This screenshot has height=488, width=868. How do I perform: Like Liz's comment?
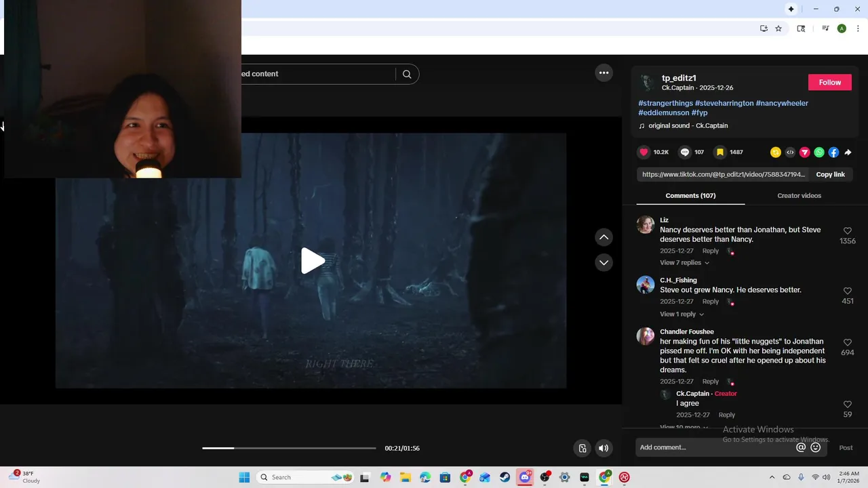coord(847,231)
